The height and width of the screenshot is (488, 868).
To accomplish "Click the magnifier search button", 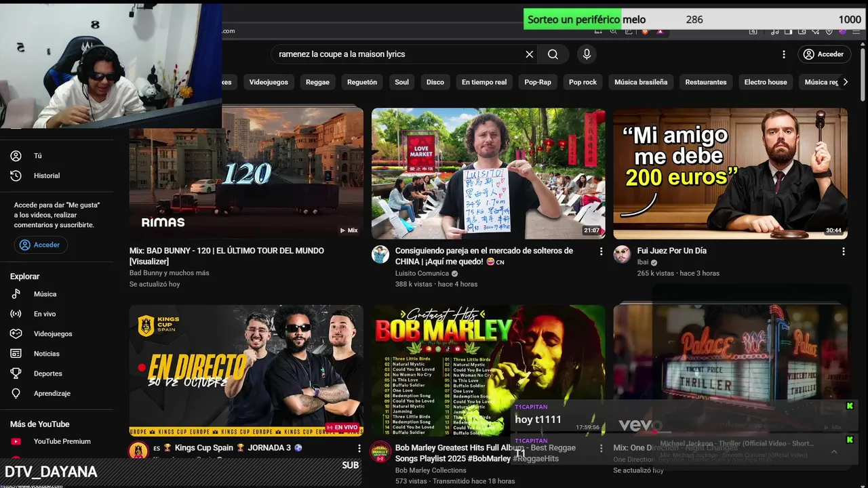I will click(553, 54).
